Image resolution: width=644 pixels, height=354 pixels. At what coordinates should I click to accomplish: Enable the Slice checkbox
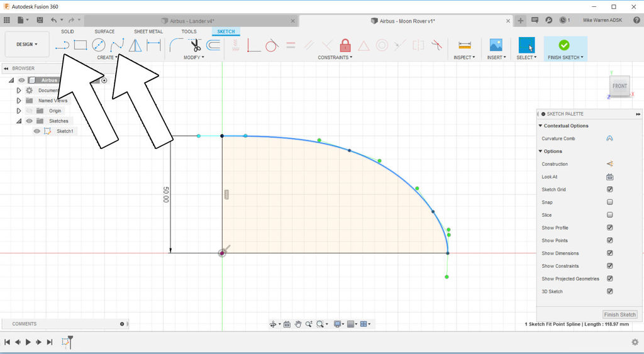tap(610, 215)
